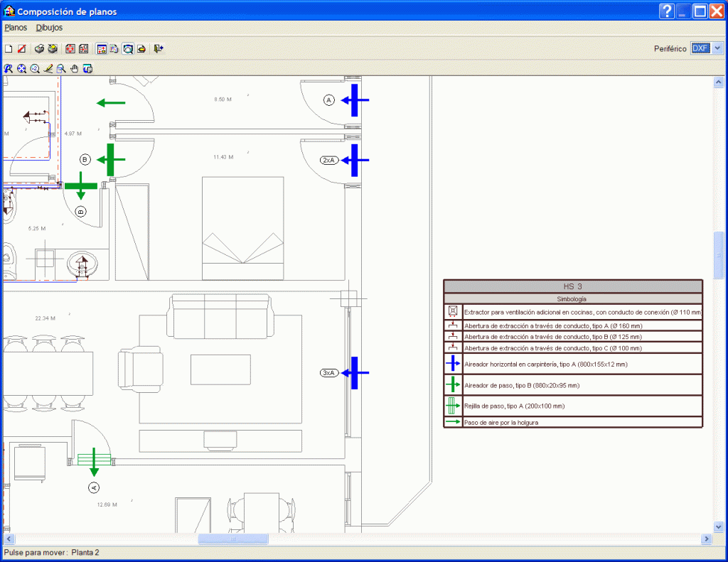Toggle the highlighted drawing layout view button
The width and height of the screenshot is (728, 562).
(x=102, y=49)
